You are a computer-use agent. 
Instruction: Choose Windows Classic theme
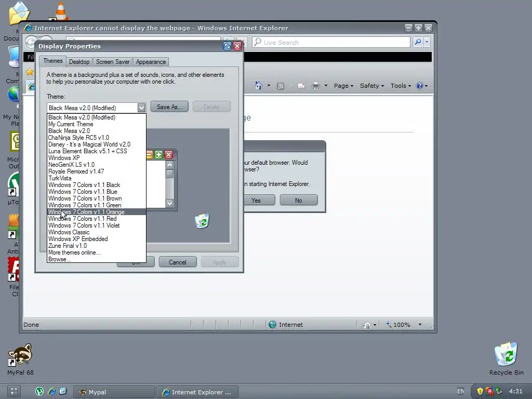click(x=96, y=232)
